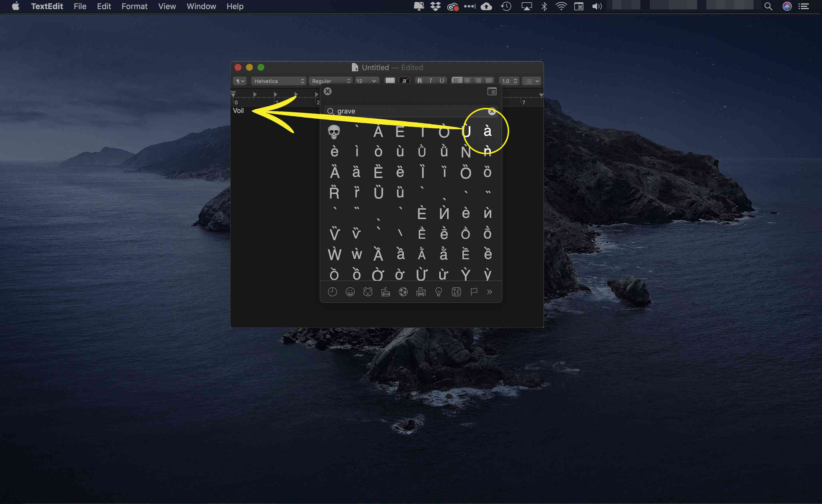Select the smiley face emoji category icon
Image resolution: width=822 pixels, height=504 pixels.
(350, 292)
